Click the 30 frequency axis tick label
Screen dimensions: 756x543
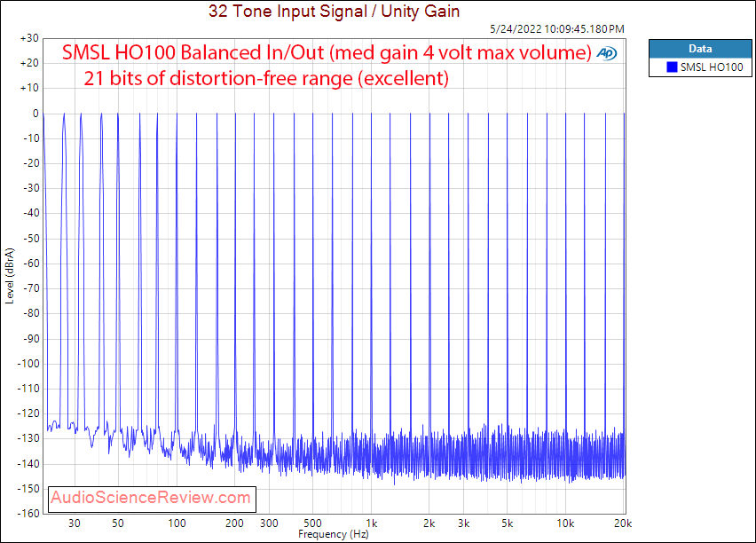click(x=75, y=523)
